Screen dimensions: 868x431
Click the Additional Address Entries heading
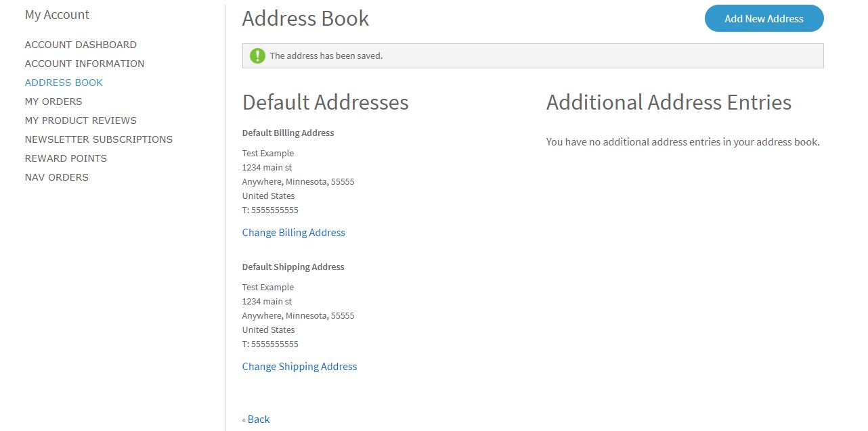click(669, 102)
